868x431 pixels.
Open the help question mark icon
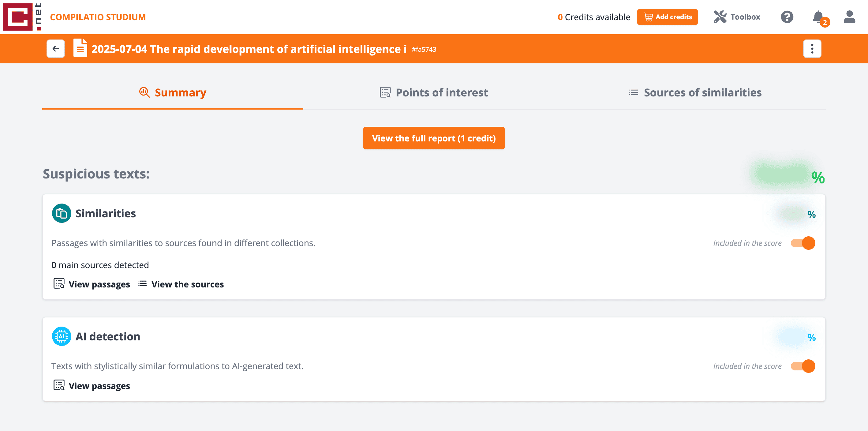pos(787,17)
